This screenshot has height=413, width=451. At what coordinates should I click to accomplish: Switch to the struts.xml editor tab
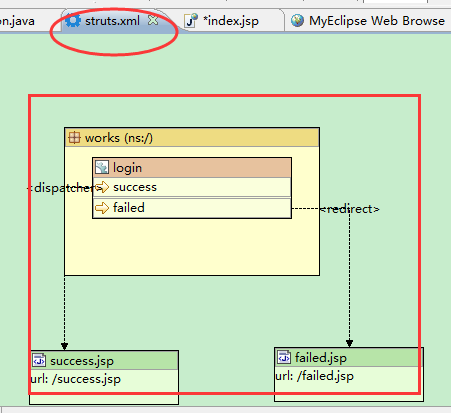click(112, 21)
